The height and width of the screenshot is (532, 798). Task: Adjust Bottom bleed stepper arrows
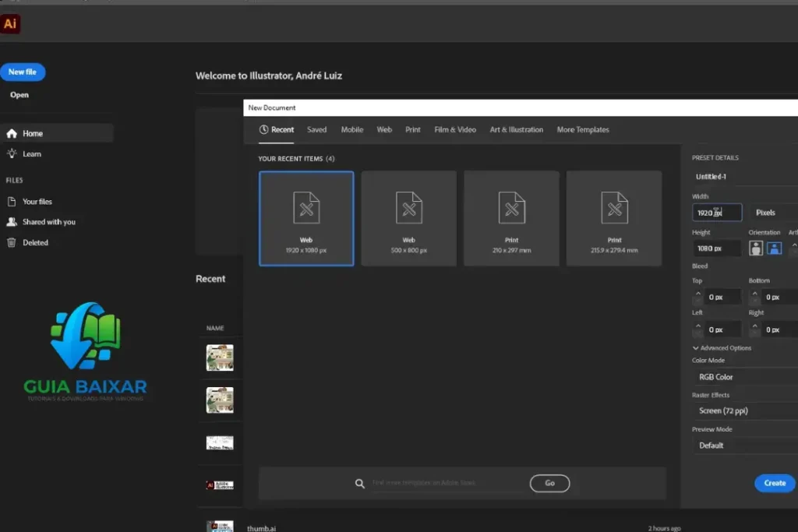click(x=754, y=297)
